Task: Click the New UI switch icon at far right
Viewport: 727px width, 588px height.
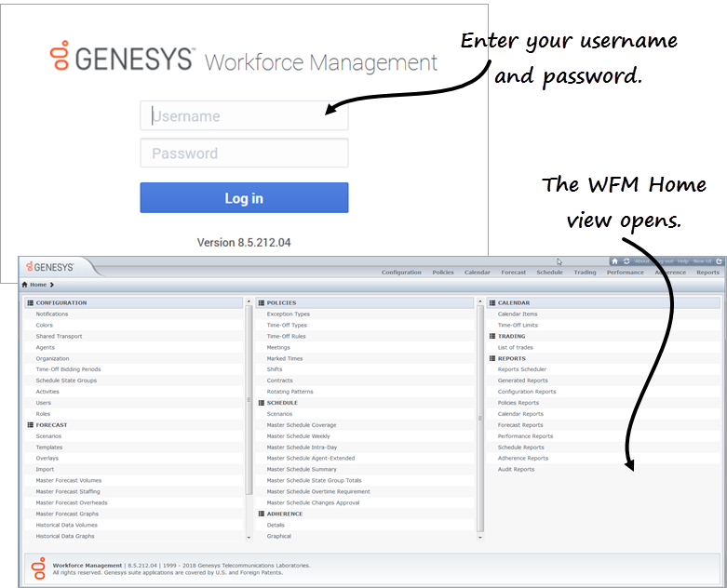Action: click(720, 261)
